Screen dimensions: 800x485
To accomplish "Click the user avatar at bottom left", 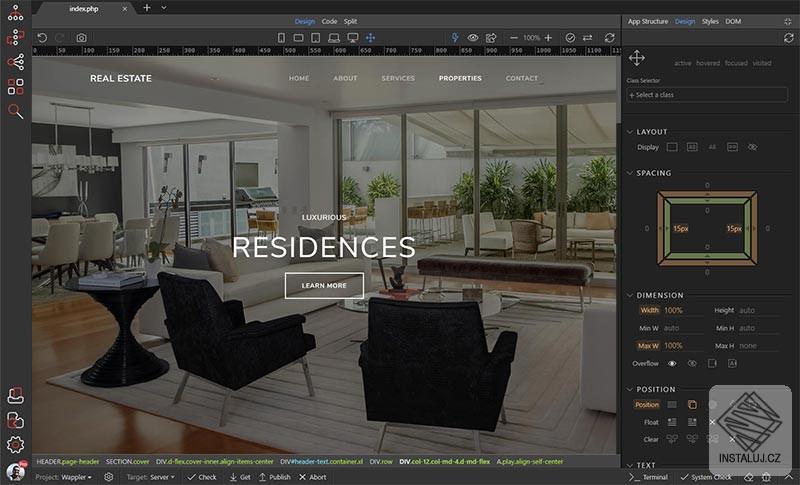I will [x=16, y=472].
